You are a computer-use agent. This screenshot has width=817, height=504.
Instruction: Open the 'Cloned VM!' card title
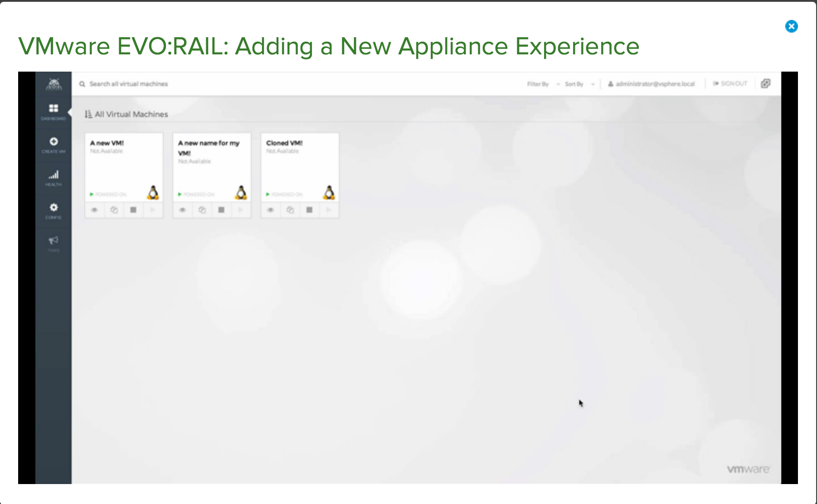point(284,143)
